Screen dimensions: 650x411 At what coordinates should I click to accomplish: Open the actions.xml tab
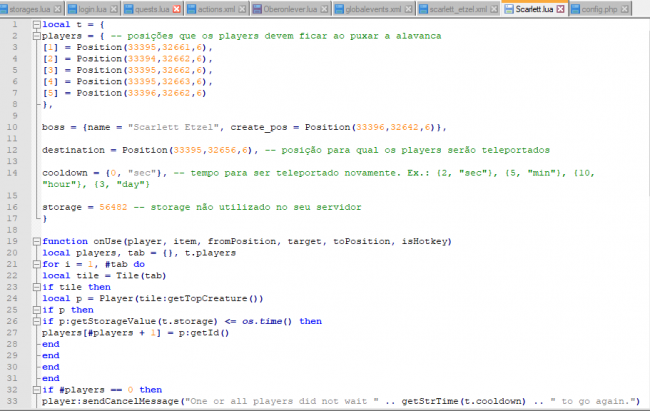click(216, 9)
